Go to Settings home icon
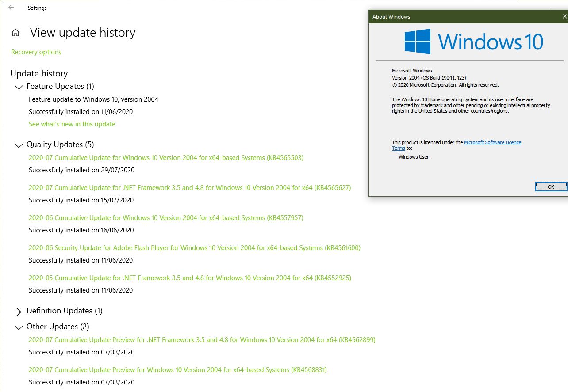This screenshot has height=392, width=568. 15,33
